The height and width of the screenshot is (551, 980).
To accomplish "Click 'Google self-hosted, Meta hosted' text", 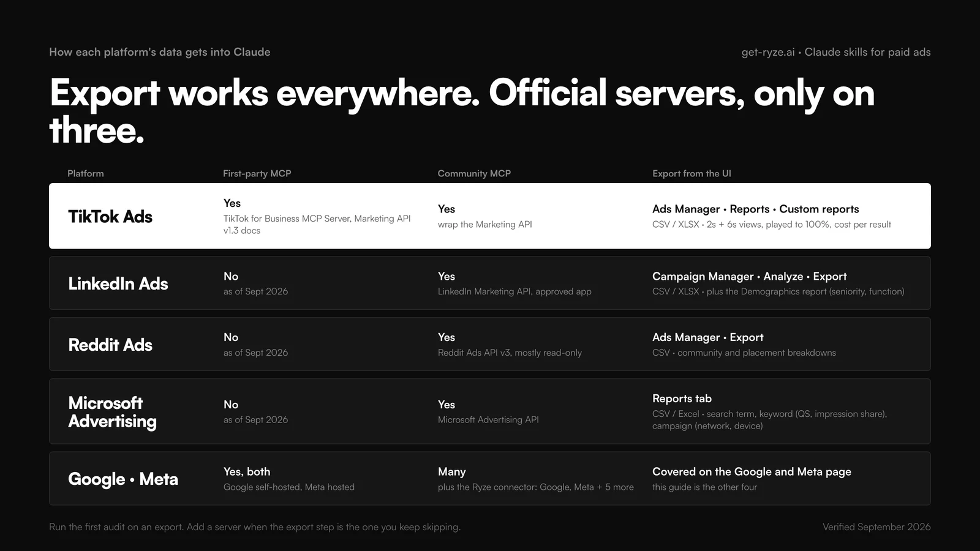I will (x=289, y=487).
